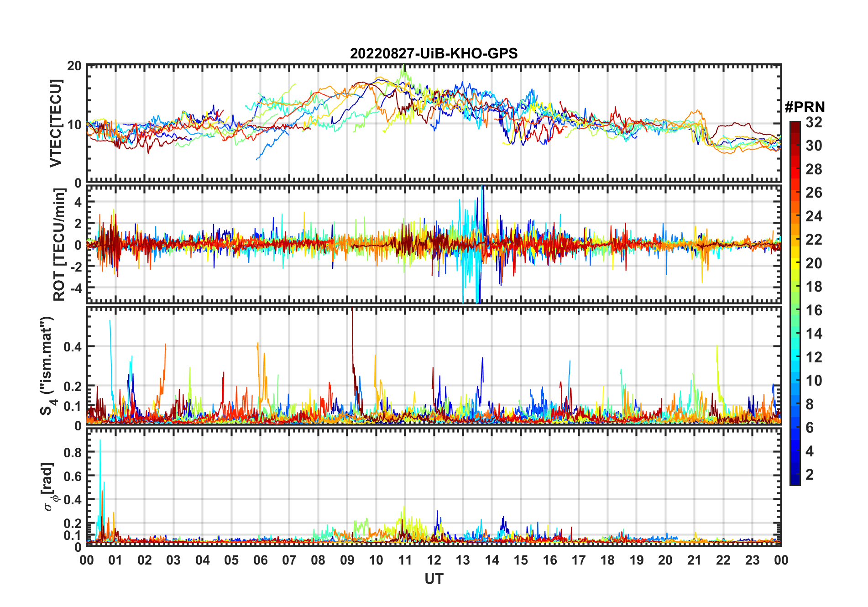Click the UT x-axis label
This screenshot has width=868, height=607.
(x=434, y=579)
